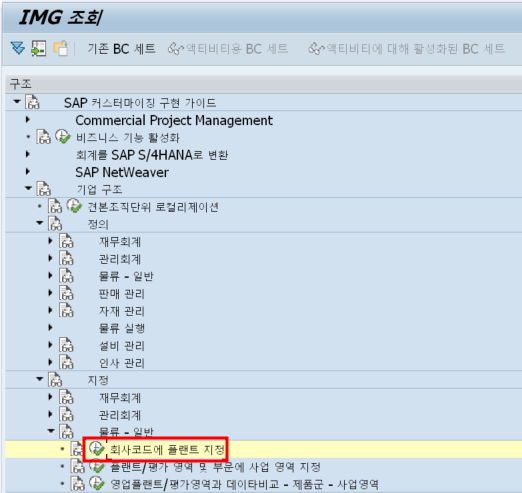The height and width of the screenshot is (493, 522).
Task: Collapse the SAP 커스터마이징 구현 가이드 root node
Action: (17, 101)
